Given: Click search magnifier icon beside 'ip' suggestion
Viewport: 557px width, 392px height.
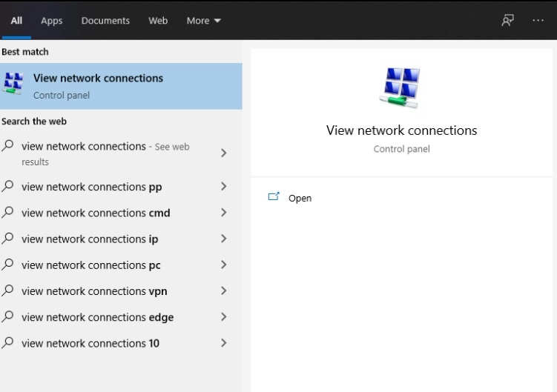Looking at the screenshot, I should [7, 239].
